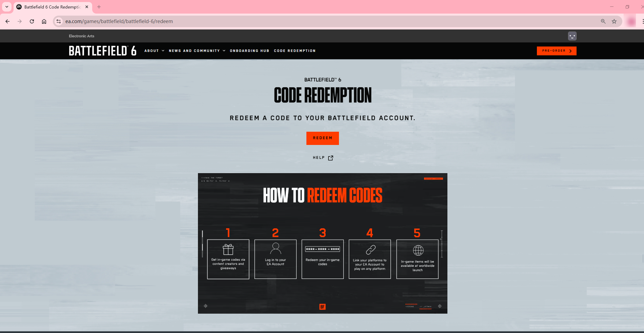The height and width of the screenshot is (333, 644).
Task: Click the How to Redeem Codes image
Action: click(x=322, y=243)
